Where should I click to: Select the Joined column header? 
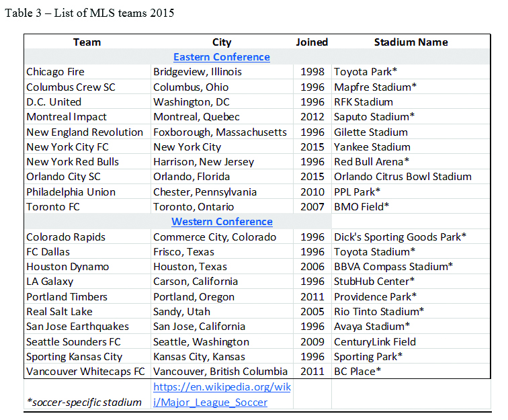pyautogui.click(x=312, y=42)
